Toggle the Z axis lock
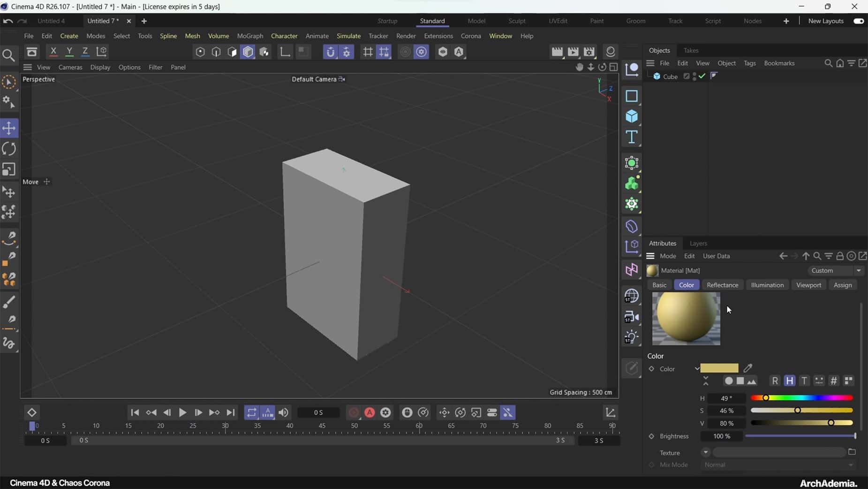This screenshot has width=868, height=489. (85, 52)
